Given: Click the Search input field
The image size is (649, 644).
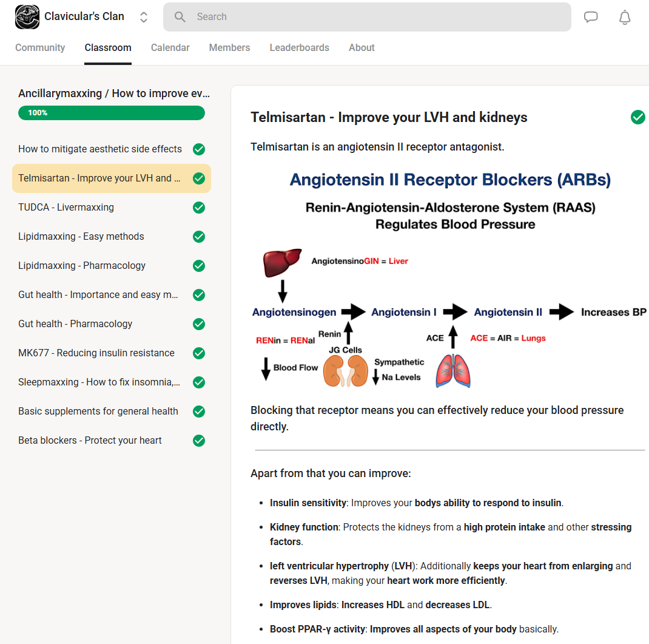Looking at the screenshot, I should click(x=376, y=17).
